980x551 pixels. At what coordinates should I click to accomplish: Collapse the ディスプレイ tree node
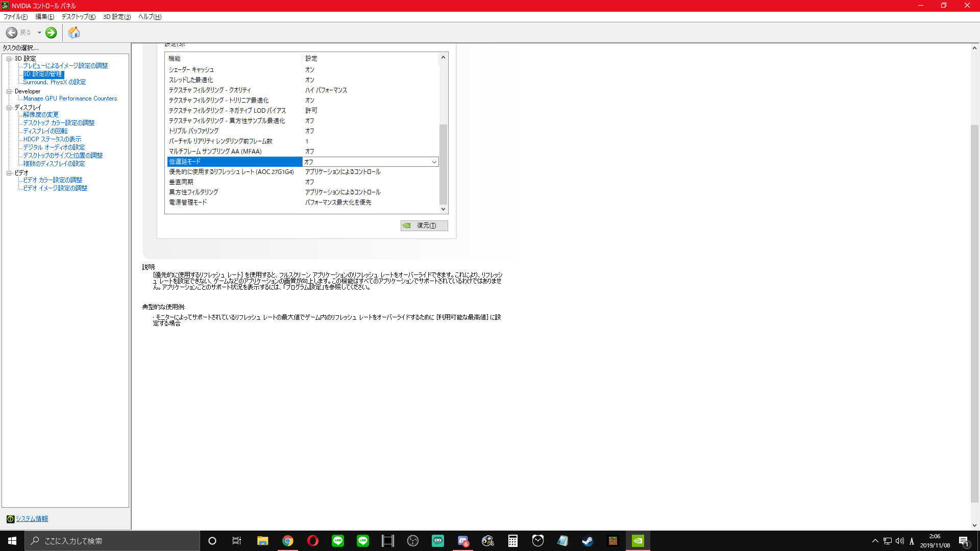9,108
